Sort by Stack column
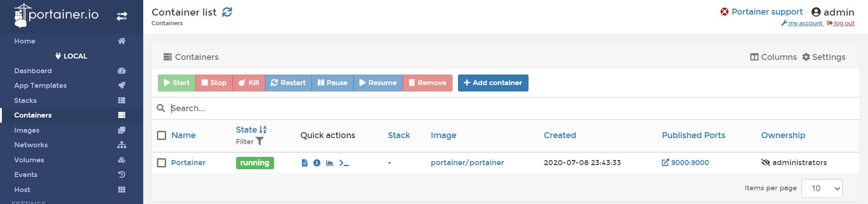 (399, 135)
